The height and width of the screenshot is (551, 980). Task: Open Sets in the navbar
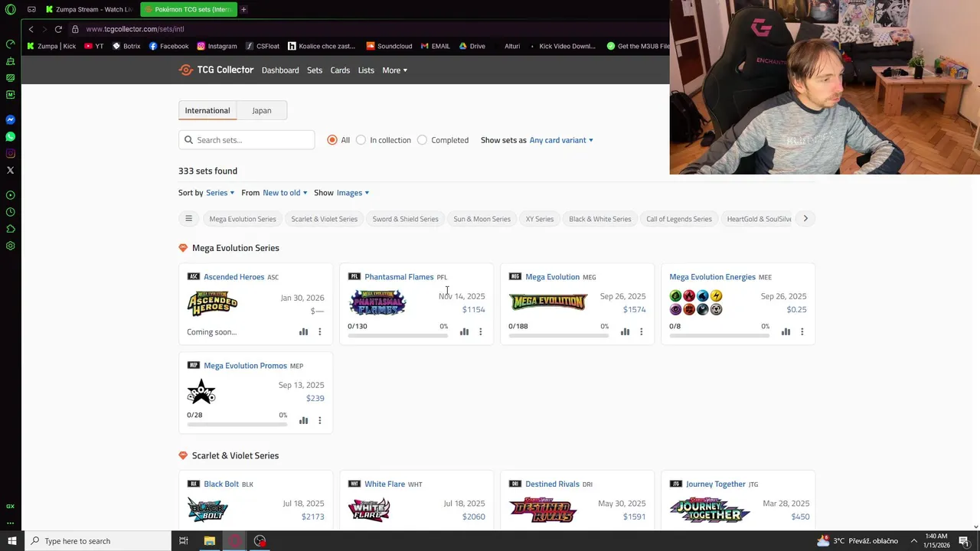tap(315, 70)
